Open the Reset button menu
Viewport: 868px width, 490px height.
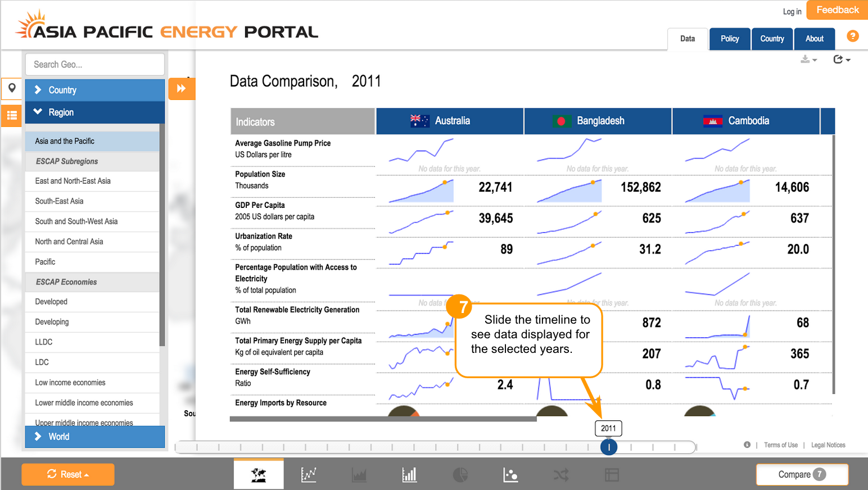coord(68,474)
